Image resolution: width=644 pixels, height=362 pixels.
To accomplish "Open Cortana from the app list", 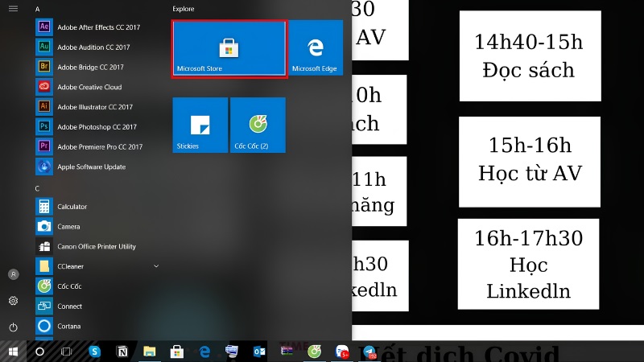I will (x=97, y=327).
